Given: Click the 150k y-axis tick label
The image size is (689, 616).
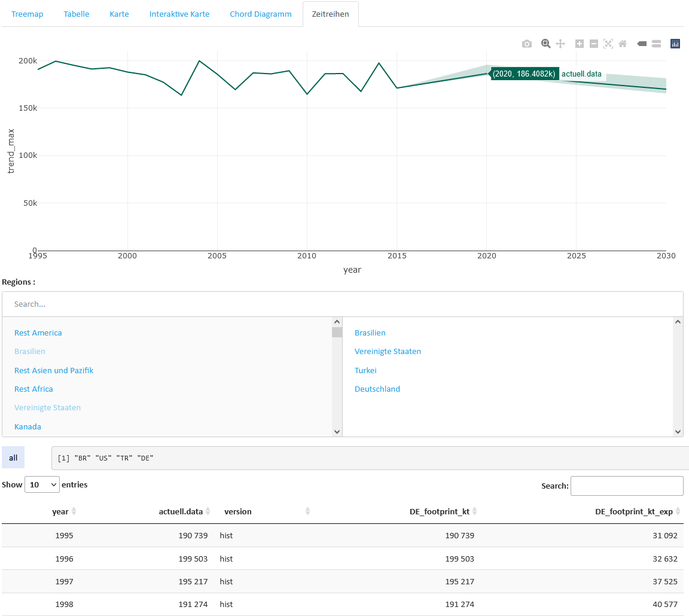Looking at the screenshot, I should tap(28, 108).
